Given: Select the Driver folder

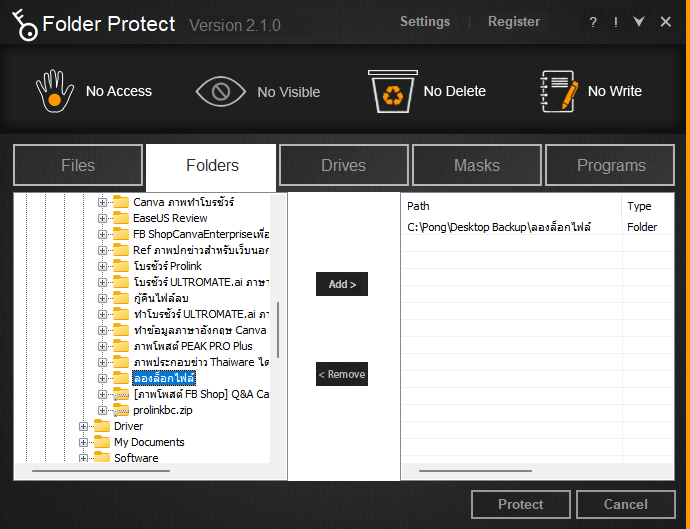Looking at the screenshot, I should (128, 426).
